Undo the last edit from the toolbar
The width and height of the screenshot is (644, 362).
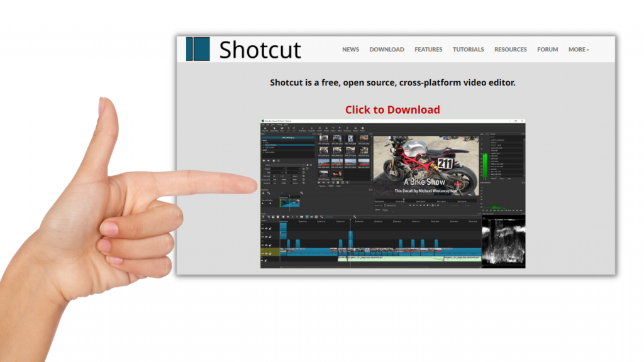click(288, 129)
